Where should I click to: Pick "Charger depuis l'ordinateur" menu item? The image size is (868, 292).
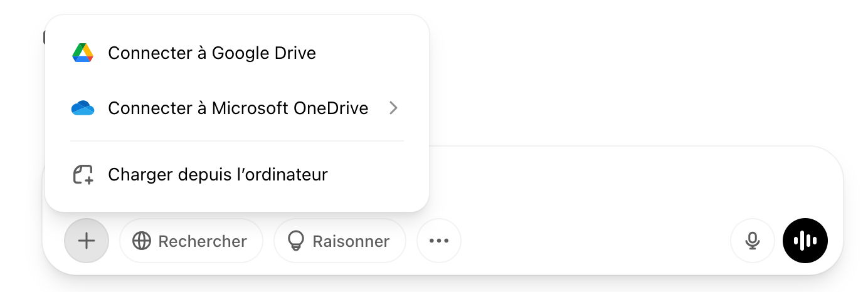click(x=218, y=174)
